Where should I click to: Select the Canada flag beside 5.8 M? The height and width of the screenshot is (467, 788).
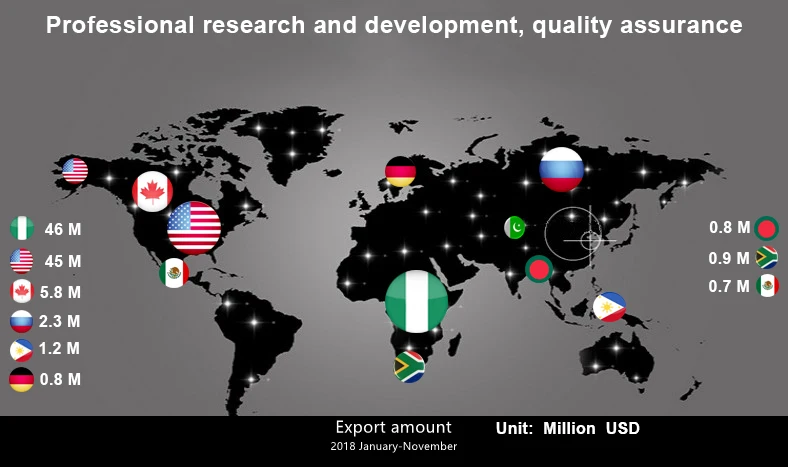coord(22,292)
